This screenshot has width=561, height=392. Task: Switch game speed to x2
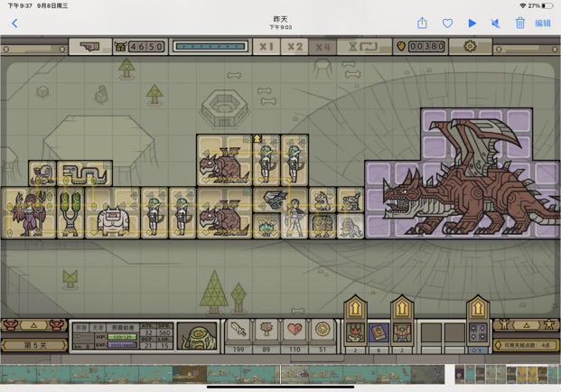(x=295, y=46)
